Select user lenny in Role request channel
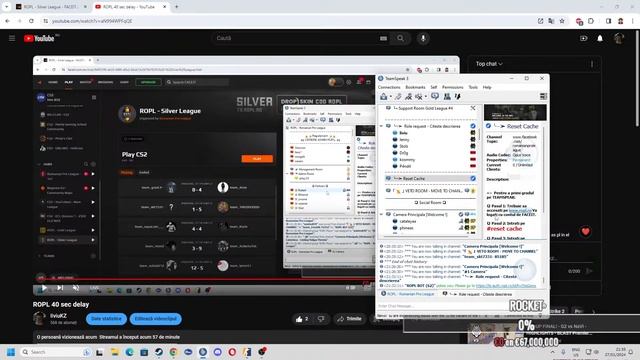 pyautogui.click(x=404, y=140)
